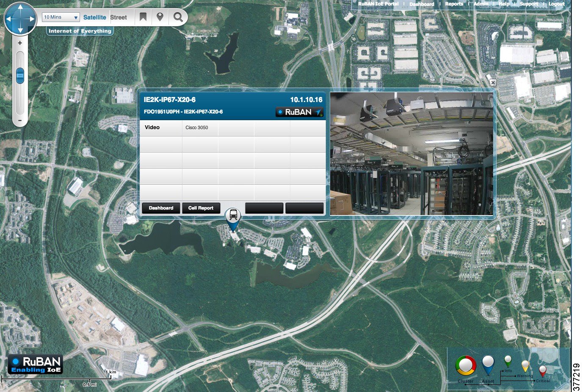This screenshot has height=392, width=582.
Task: Click the Cell Report button
Action: click(201, 208)
